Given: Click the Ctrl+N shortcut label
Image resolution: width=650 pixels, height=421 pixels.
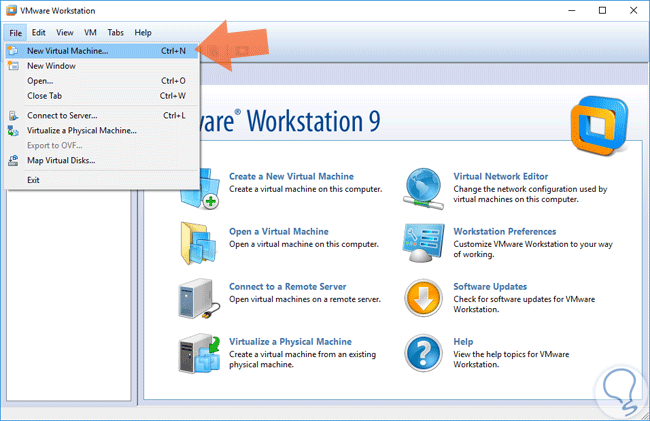Looking at the screenshot, I should click(x=173, y=51).
